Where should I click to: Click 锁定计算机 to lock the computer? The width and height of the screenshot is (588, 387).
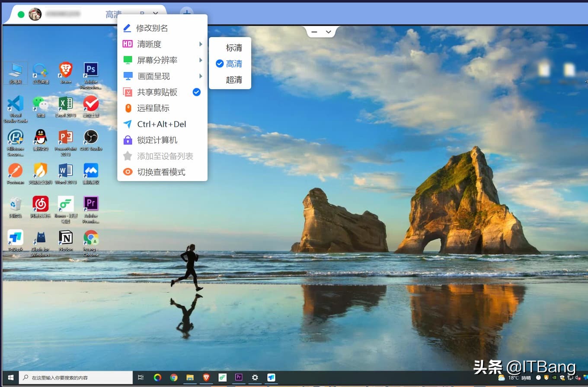(x=157, y=140)
